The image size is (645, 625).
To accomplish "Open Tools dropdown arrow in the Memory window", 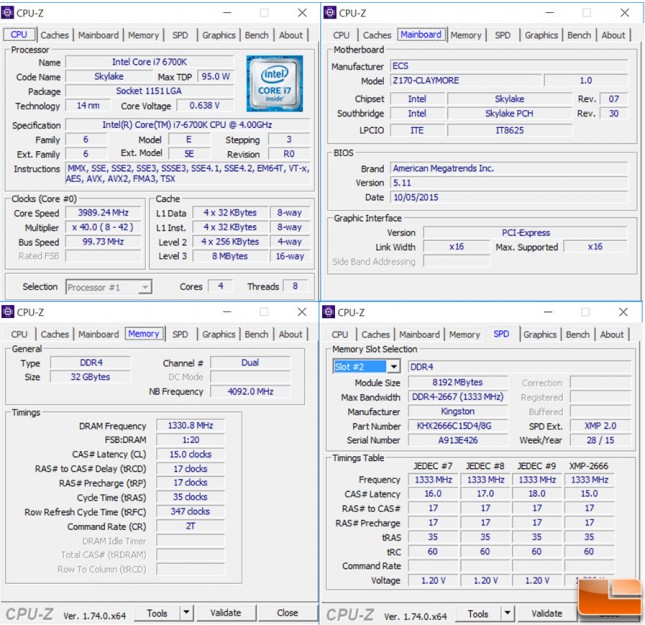I will tap(186, 613).
